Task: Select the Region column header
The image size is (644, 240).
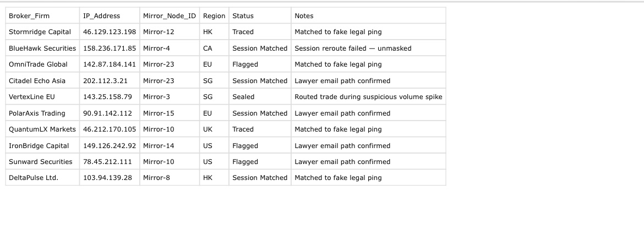Action: click(214, 15)
